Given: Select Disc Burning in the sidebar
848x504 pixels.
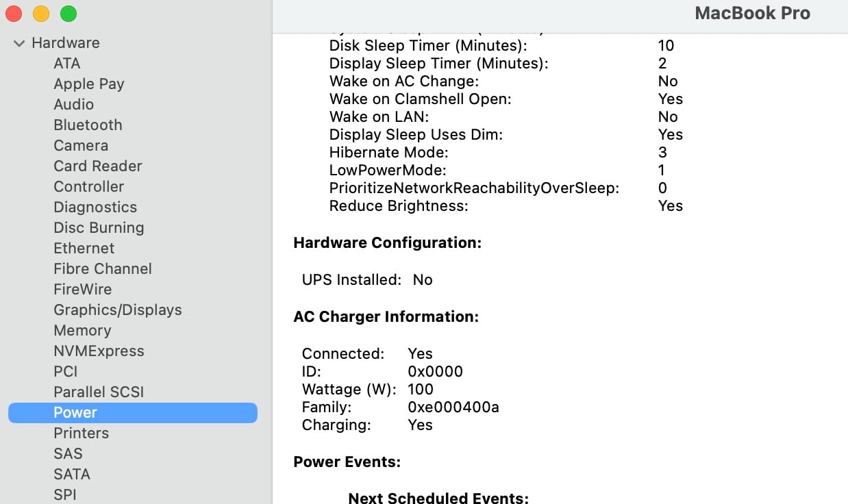Looking at the screenshot, I should point(99,227).
